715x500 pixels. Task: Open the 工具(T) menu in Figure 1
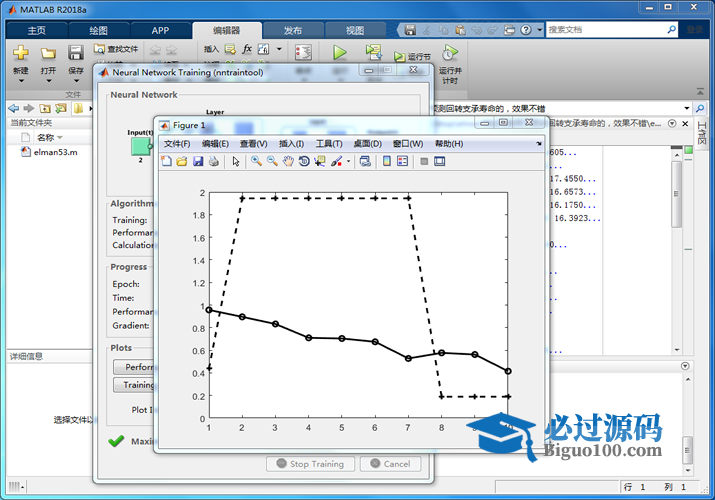click(329, 144)
